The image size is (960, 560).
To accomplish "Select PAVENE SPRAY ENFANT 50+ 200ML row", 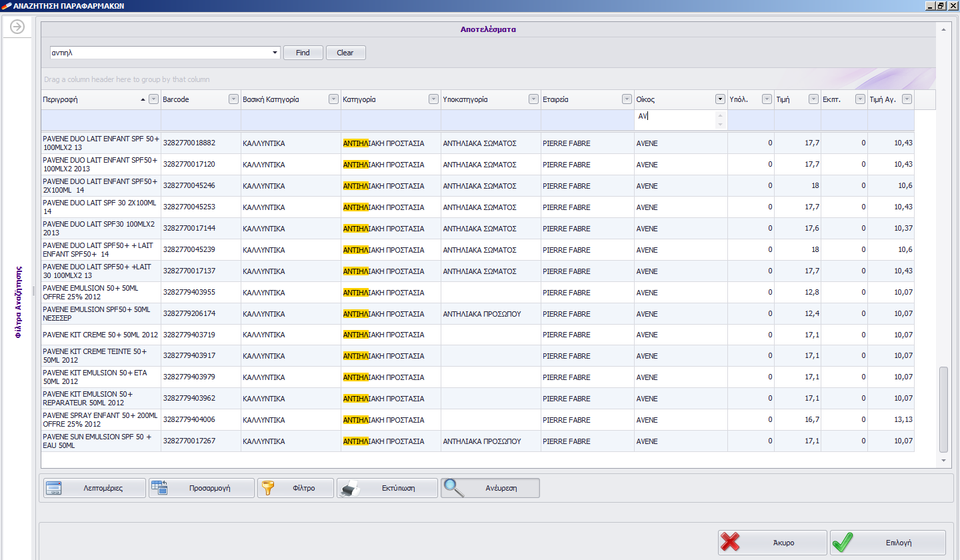I will (477, 419).
